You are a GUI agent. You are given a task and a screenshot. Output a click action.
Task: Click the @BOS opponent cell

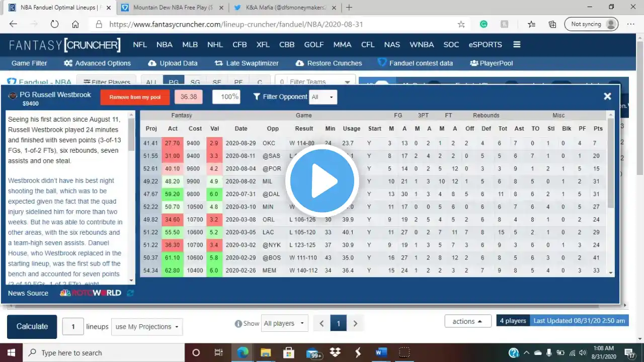coord(272,257)
